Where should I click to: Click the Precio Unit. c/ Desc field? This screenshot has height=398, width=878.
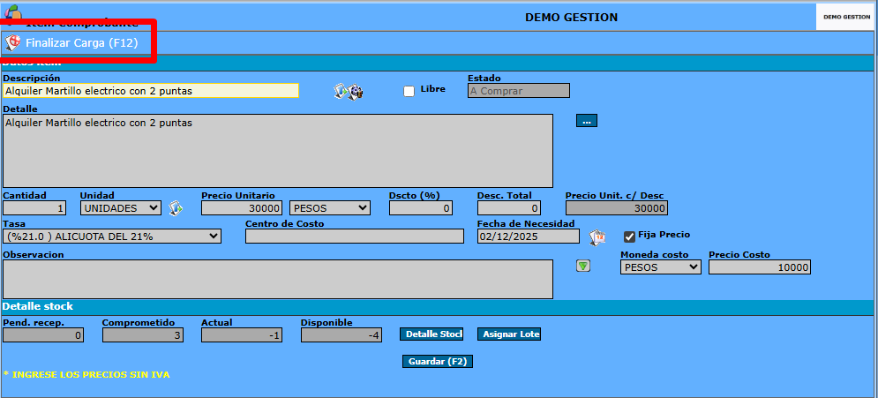tap(617, 208)
